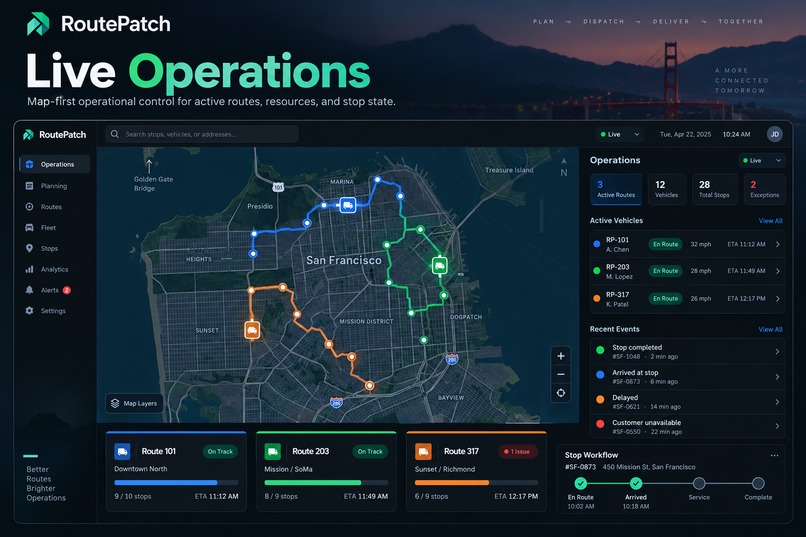Select Operations in the sidebar
806x537 pixels.
point(54,164)
